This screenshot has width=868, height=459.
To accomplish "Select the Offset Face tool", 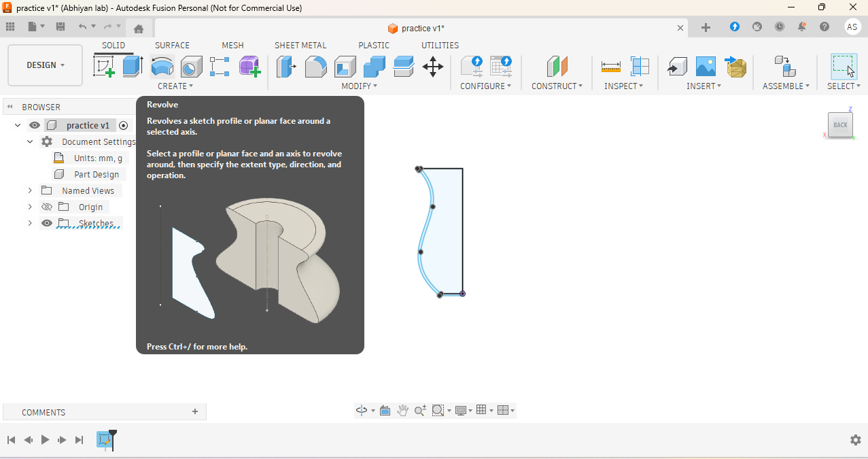I will (x=404, y=67).
